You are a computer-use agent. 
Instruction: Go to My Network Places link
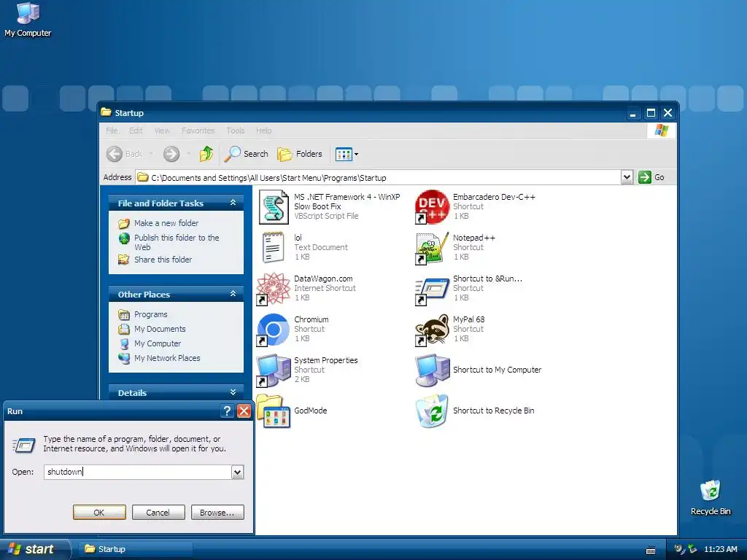[x=167, y=358]
